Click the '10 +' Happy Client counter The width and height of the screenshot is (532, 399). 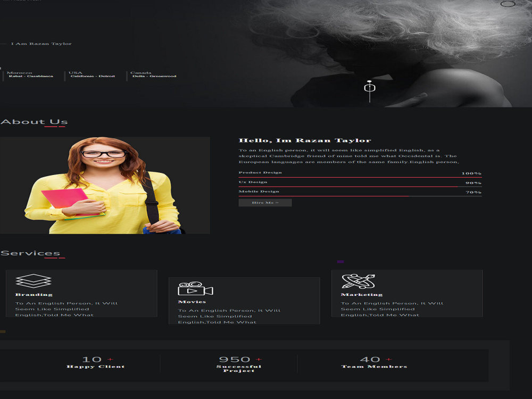[98, 359]
